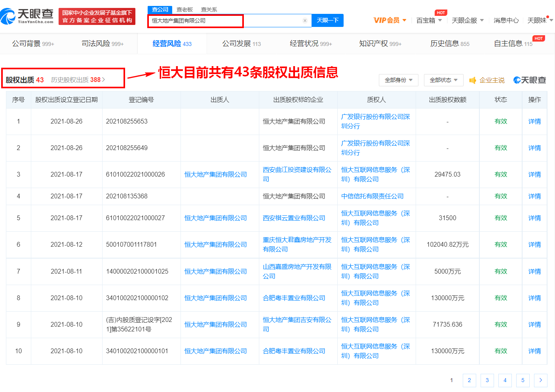Open 消息中心 message center
The width and height of the screenshot is (555, 392).
[506, 20]
